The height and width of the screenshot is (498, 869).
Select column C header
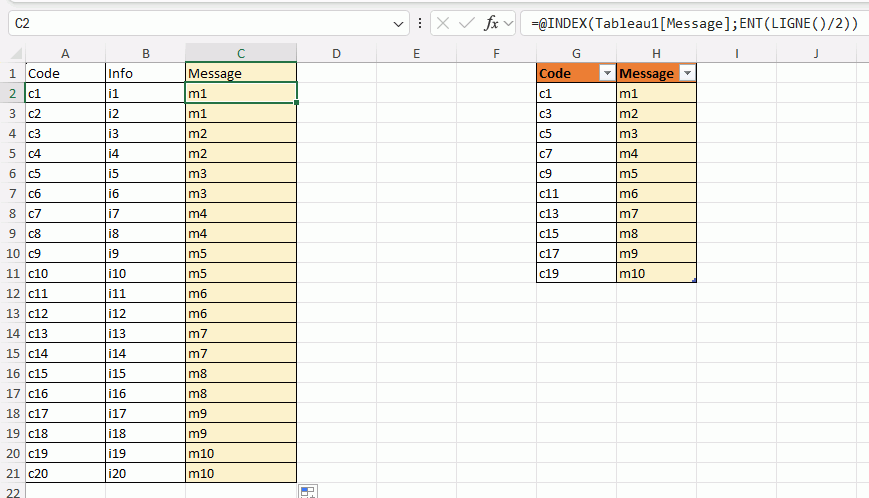click(x=241, y=53)
